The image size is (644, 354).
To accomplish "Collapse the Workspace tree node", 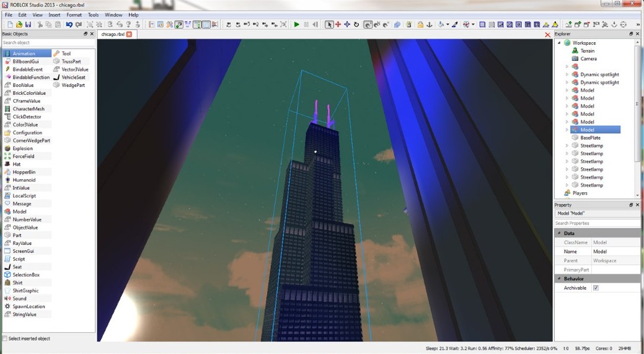I will [x=559, y=43].
